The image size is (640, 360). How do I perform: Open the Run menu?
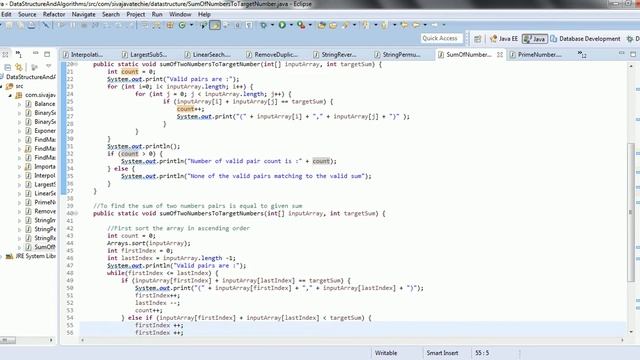click(157, 14)
